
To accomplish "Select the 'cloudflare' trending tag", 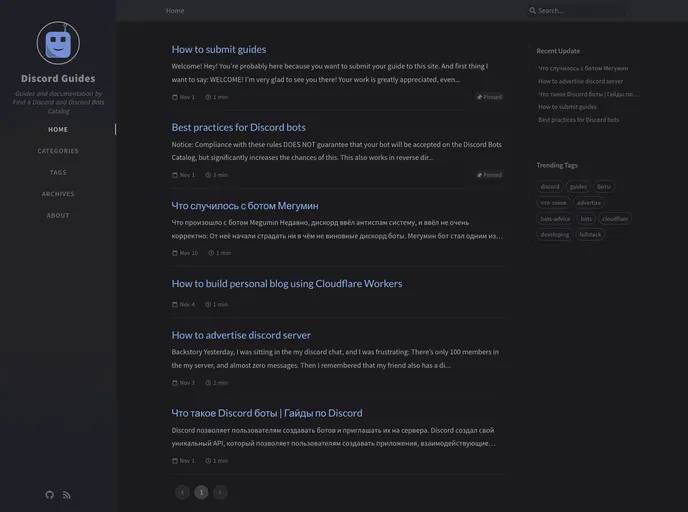I will coord(615,218).
